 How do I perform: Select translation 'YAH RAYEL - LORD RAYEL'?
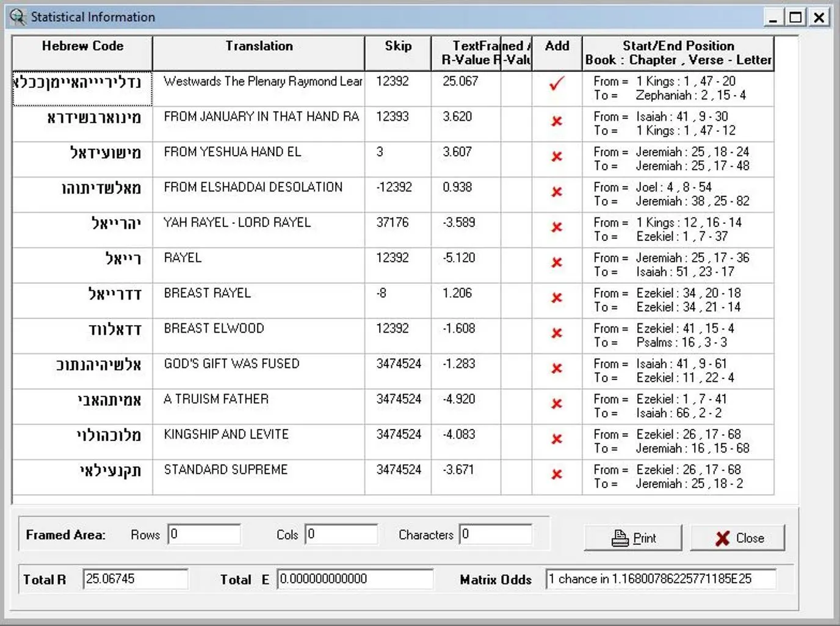(x=237, y=223)
